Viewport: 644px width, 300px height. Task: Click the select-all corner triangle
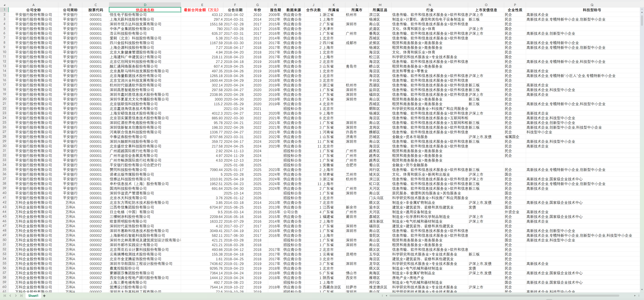point(4,5)
